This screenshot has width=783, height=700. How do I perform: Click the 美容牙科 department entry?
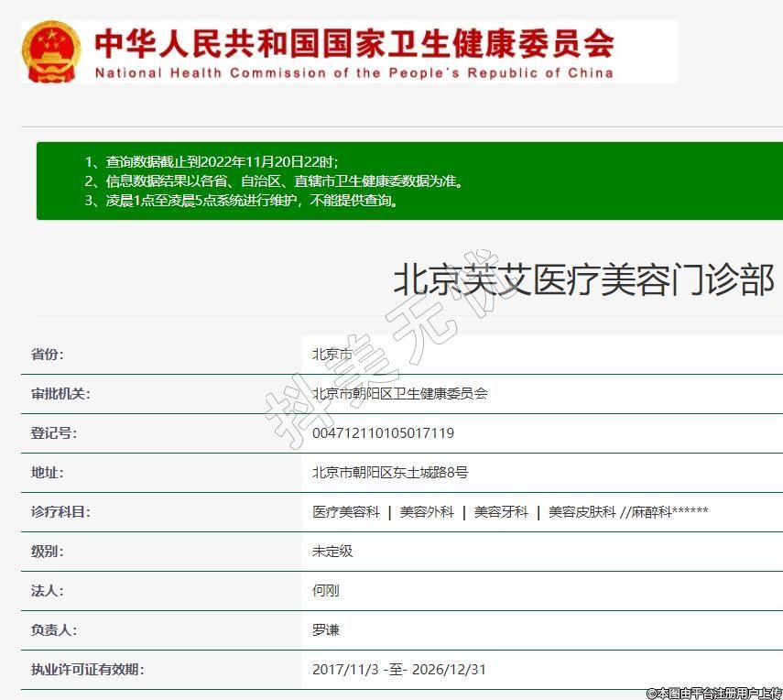point(501,512)
